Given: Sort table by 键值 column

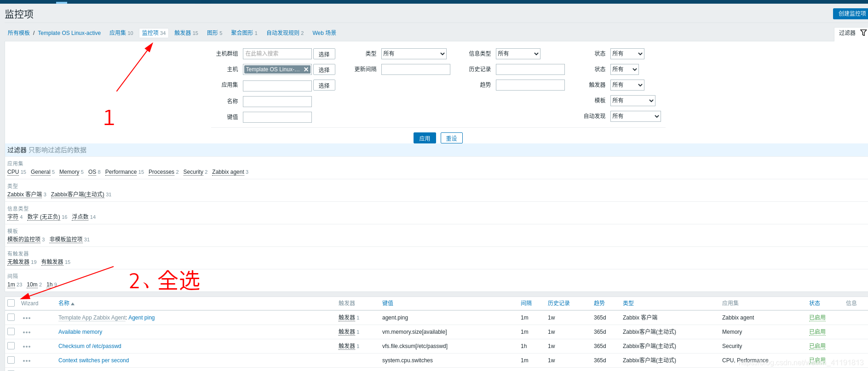Looking at the screenshot, I should point(388,303).
